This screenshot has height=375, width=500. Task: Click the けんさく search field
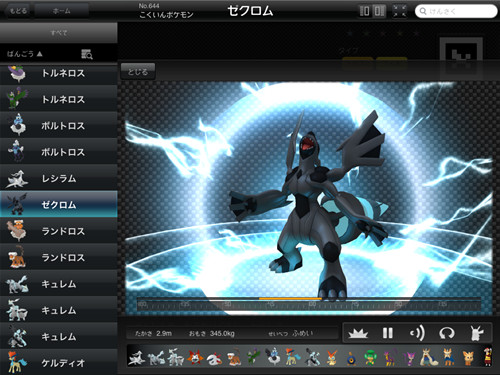point(456,11)
